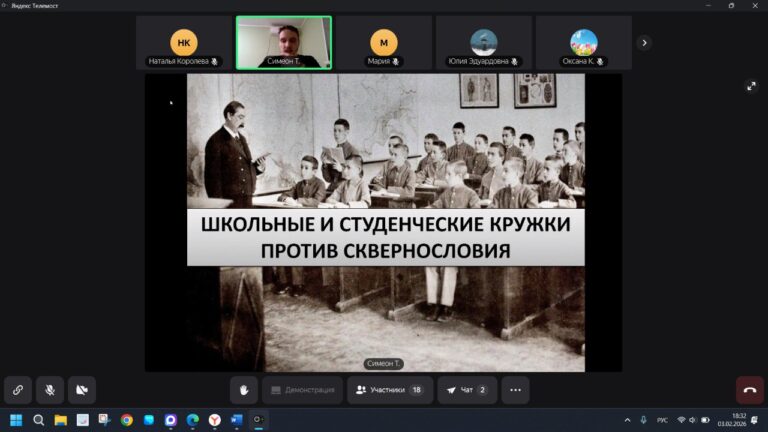The height and width of the screenshot is (432, 768).
Task: Open the Чат chat panel
Action: [467, 390]
